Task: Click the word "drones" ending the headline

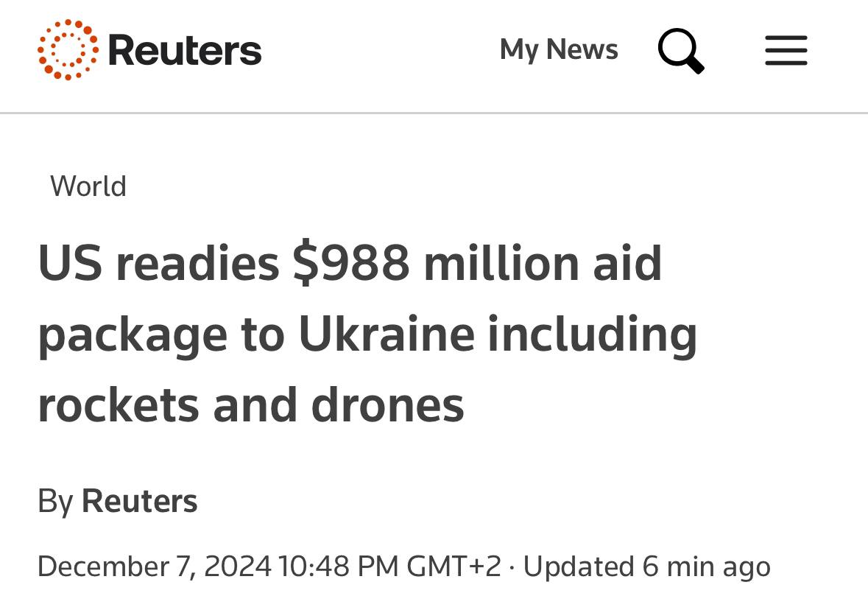Action: tap(387, 404)
